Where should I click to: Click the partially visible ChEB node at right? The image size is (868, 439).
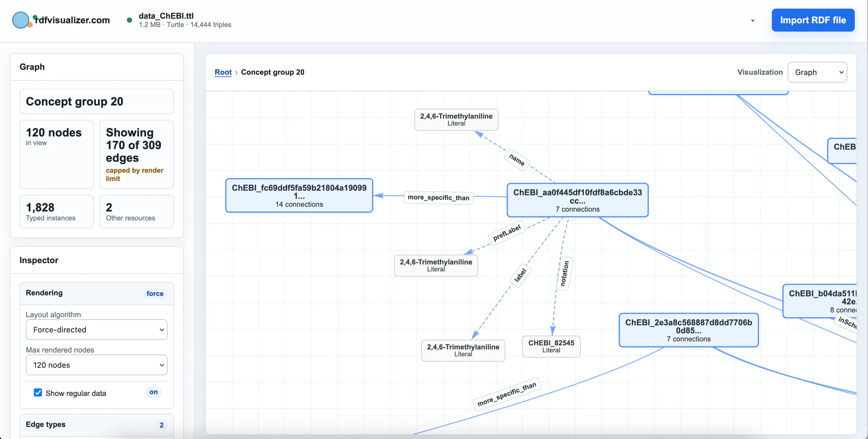(x=842, y=151)
